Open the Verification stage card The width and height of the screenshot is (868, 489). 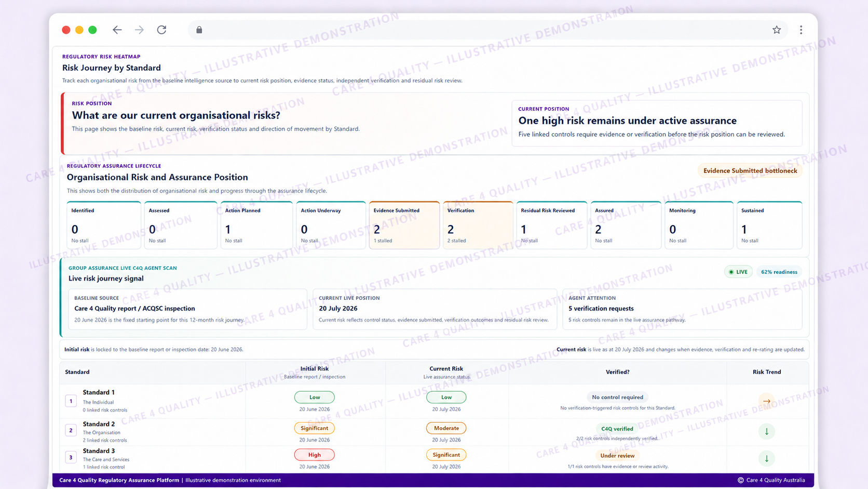coord(478,225)
